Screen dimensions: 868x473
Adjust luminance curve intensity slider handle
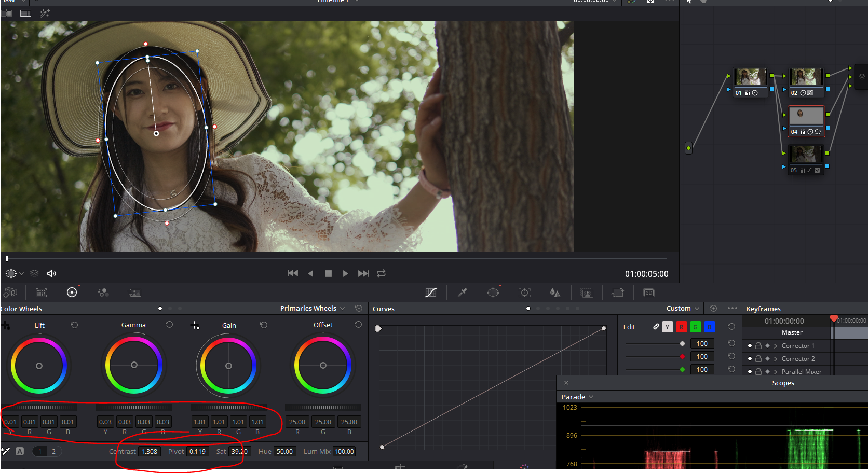[x=682, y=343]
